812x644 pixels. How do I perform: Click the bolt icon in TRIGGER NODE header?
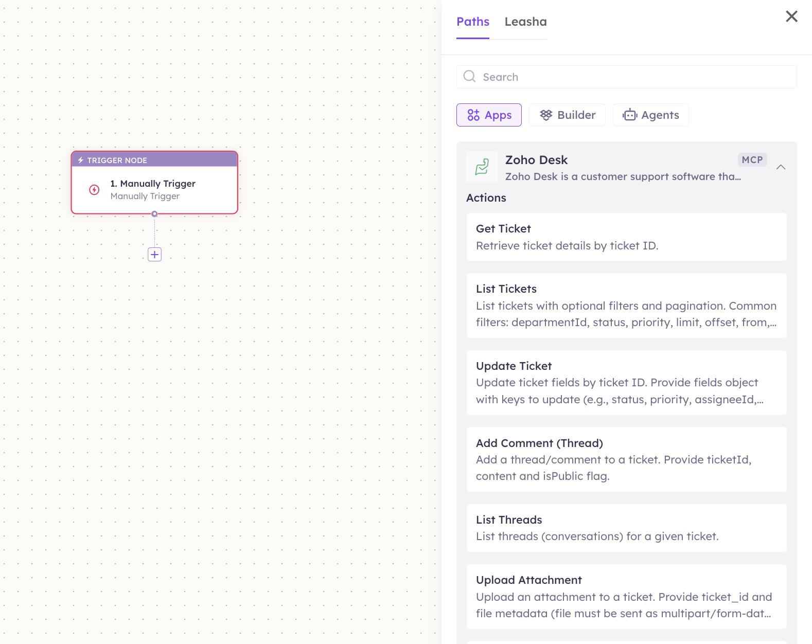[x=81, y=160]
